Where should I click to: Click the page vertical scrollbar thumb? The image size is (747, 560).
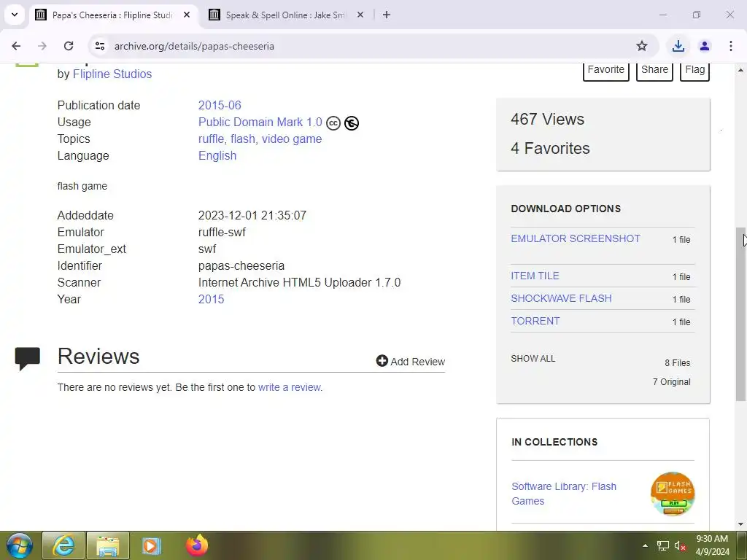click(741, 314)
